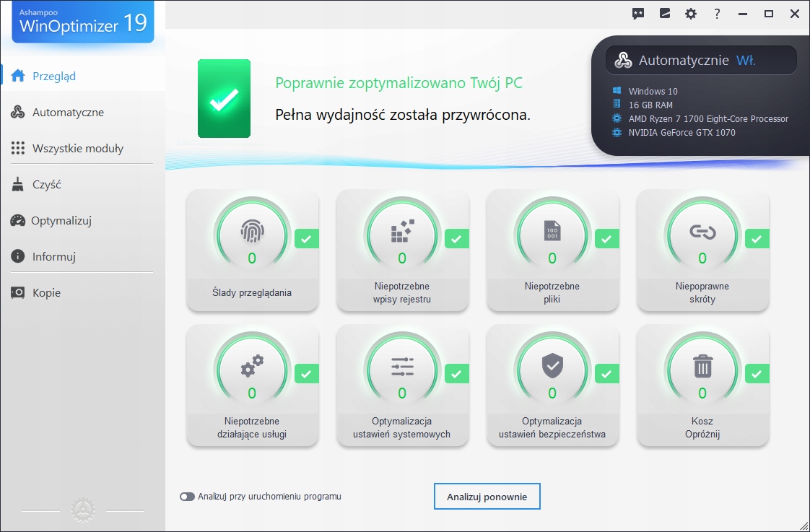The width and height of the screenshot is (810, 532).
Task: Click 'Windows 10' system info line
Action: (653, 92)
